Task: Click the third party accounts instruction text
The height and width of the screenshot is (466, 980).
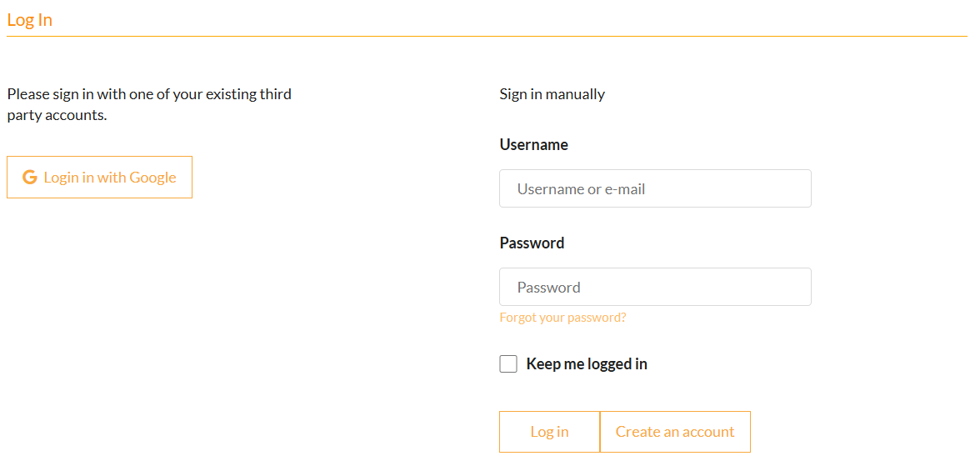Action: click(x=149, y=104)
